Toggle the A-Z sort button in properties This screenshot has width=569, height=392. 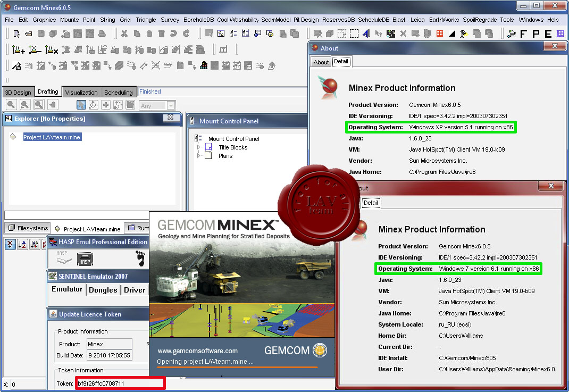(22, 244)
